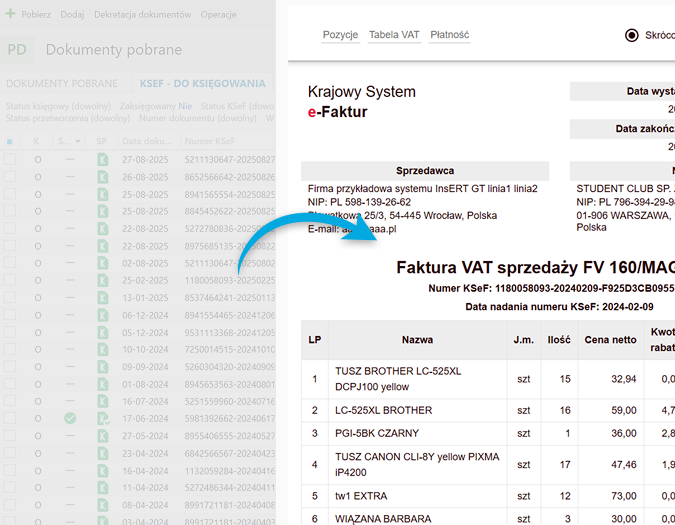Click the green plus icon beside Pobierz
This screenshot has height=525, width=675.
coord(10,15)
